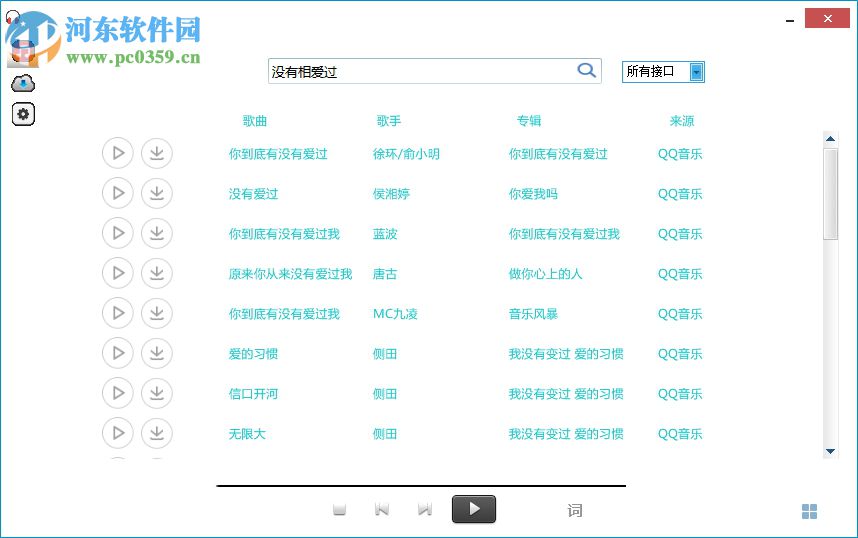The width and height of the screenshot is (858, 538).
Task: Click album name 做你心上的人
Action: click(546, 274)
